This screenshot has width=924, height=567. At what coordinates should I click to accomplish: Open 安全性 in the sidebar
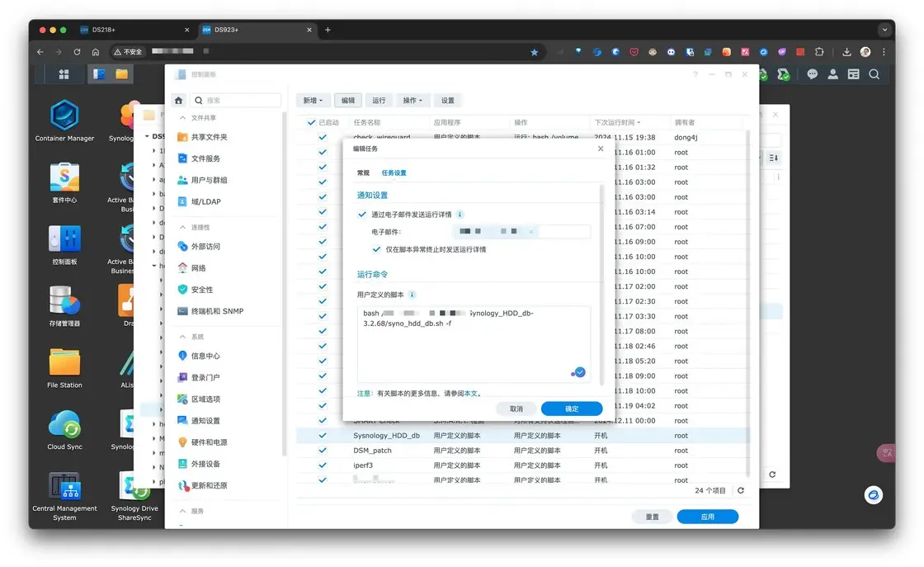195,290
